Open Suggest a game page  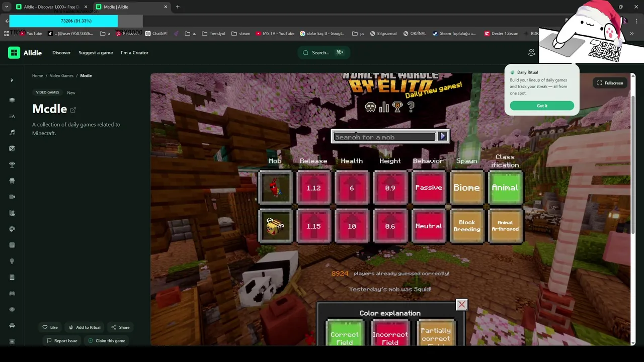coord(96,53)
